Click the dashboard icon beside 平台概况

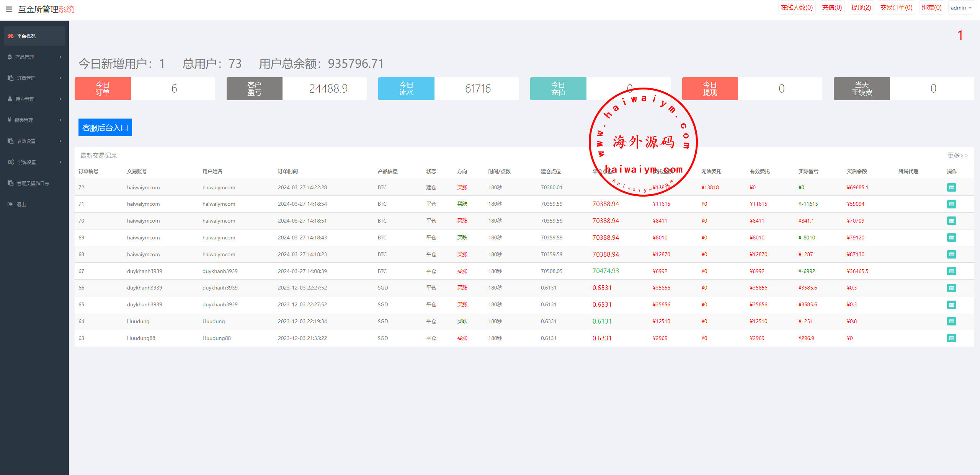coord(10,36)
